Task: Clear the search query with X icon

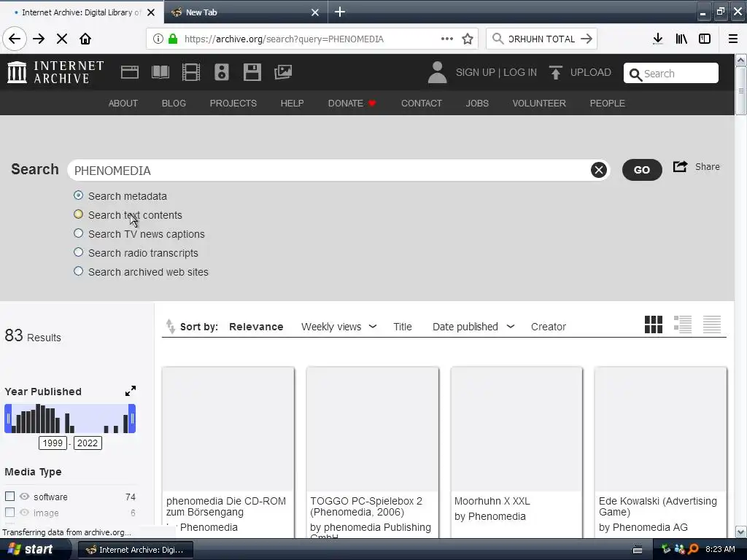Action: (x=599, y=170)
